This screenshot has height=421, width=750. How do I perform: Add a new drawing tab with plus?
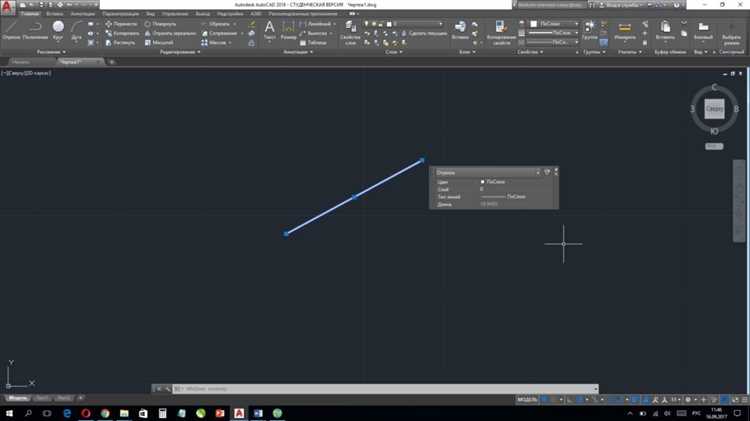pyautogui.click(x=111, y=62)
